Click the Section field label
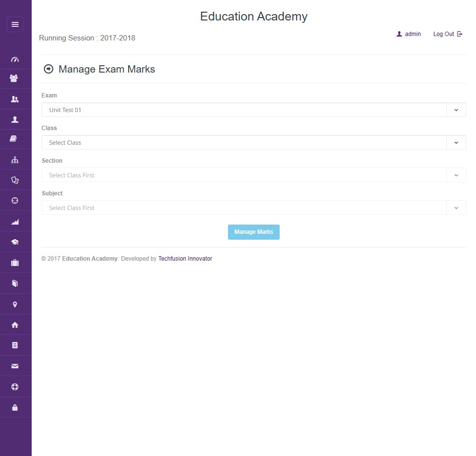Screen dimensions: 476x456 point(52,161)
